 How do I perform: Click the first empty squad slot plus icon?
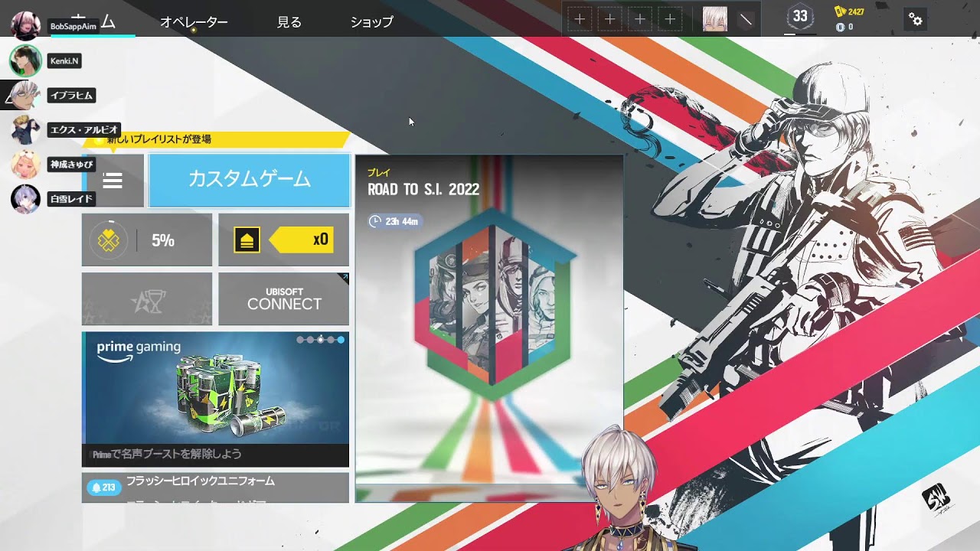coord(580,20)
